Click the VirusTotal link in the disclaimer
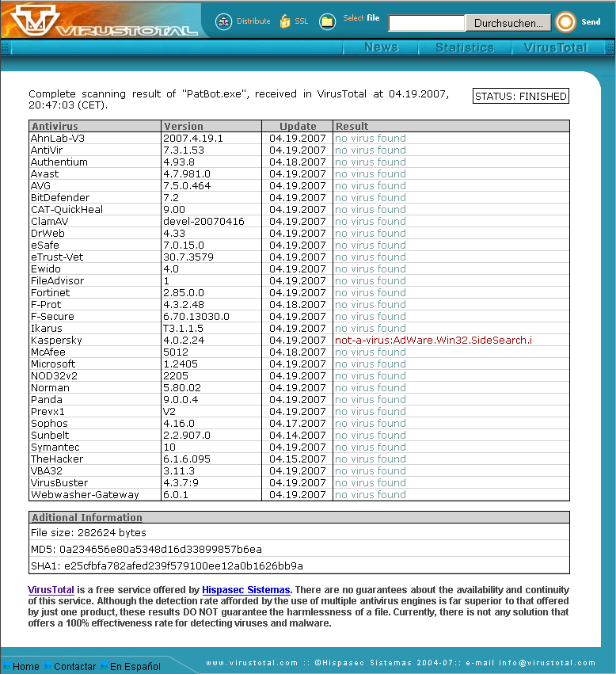 (51, 590)
